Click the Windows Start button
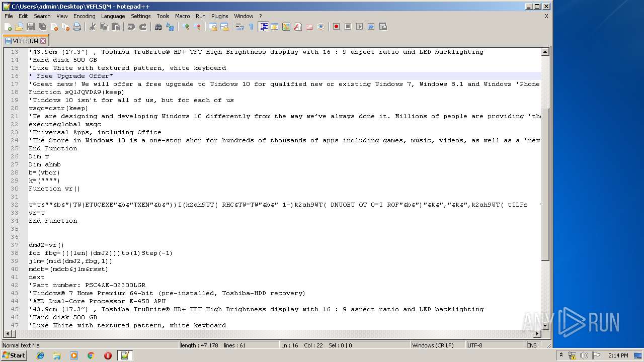The width and height of the screenshot is (644, 362). (14, 355)
